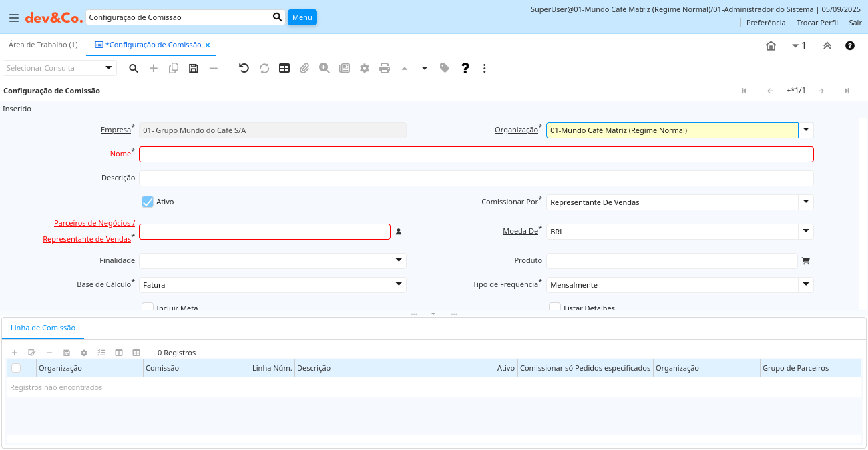Select the Linha de Comissão tab

[x=43, y=328]
